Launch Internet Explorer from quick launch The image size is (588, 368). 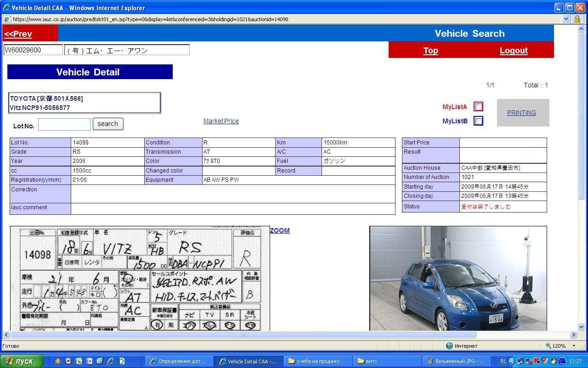point(110,361)
